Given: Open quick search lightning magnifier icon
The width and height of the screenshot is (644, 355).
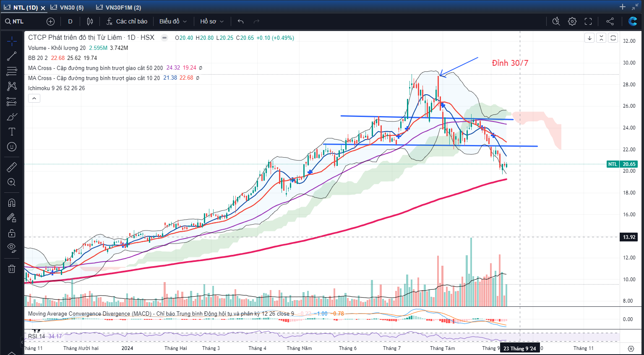Looking at the screenshot, I should (556, 21).
